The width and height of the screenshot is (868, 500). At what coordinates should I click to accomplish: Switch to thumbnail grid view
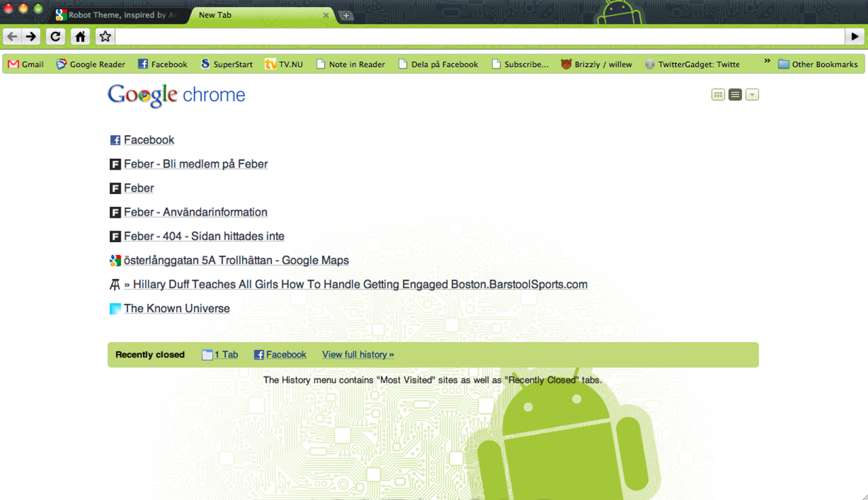[x=717, y=94]
